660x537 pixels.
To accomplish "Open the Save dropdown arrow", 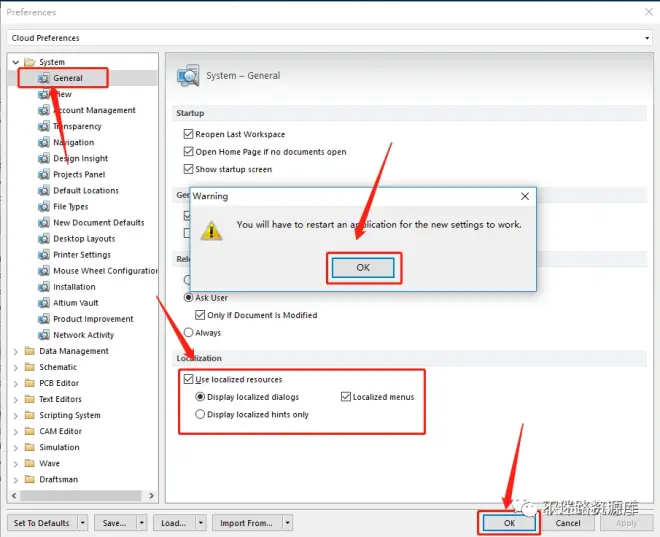I will (x=142, y=523).
